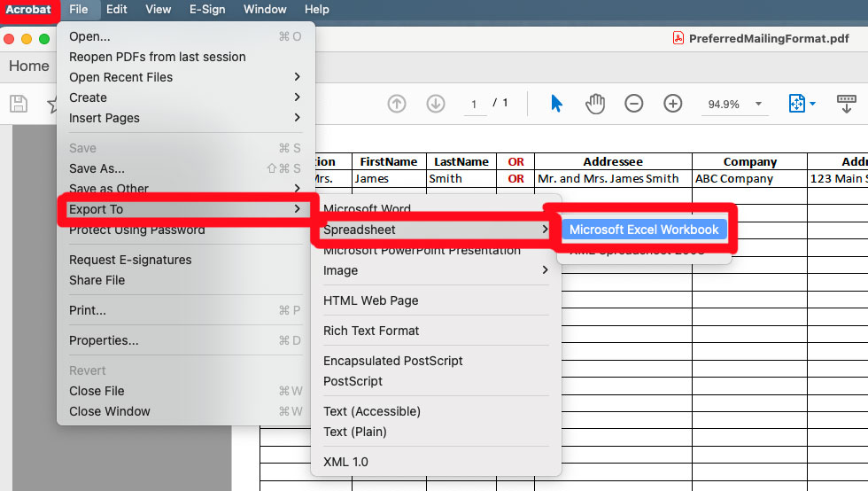This screenshot has height=491, width=868.
Task: Choose HTML Web Page export format
Action: click(370, 300)
